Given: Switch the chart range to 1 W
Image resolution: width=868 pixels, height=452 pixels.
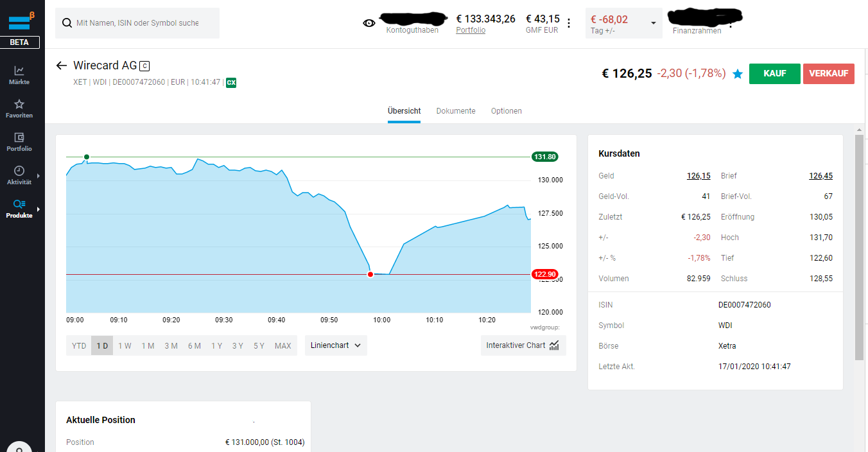Looking at the screenshot, I should (x=125, y=345).
